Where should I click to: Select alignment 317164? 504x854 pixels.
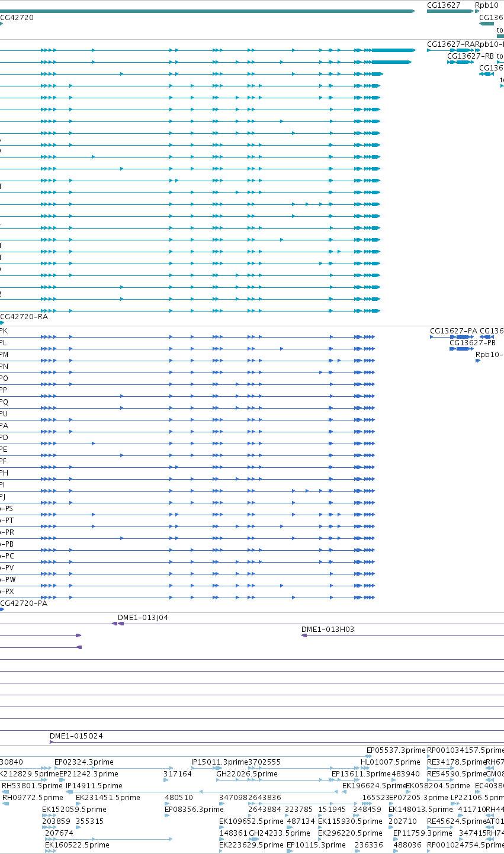click(178, 774)
